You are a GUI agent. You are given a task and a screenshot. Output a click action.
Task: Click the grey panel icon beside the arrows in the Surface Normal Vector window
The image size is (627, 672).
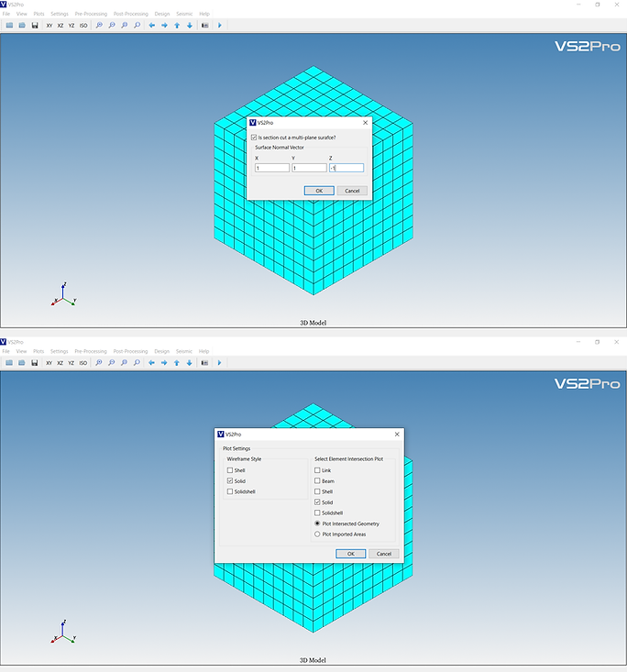(204, 26)
